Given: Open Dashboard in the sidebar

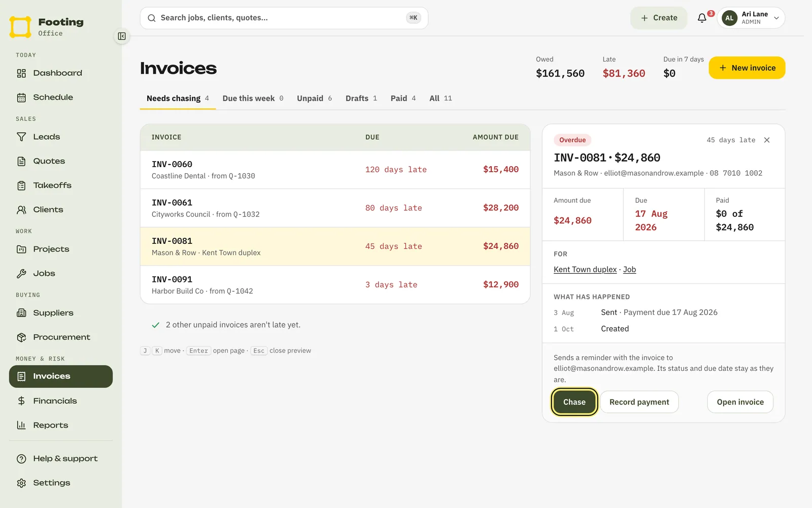Looking at the screenshot, I should click(x=61, y=73).
